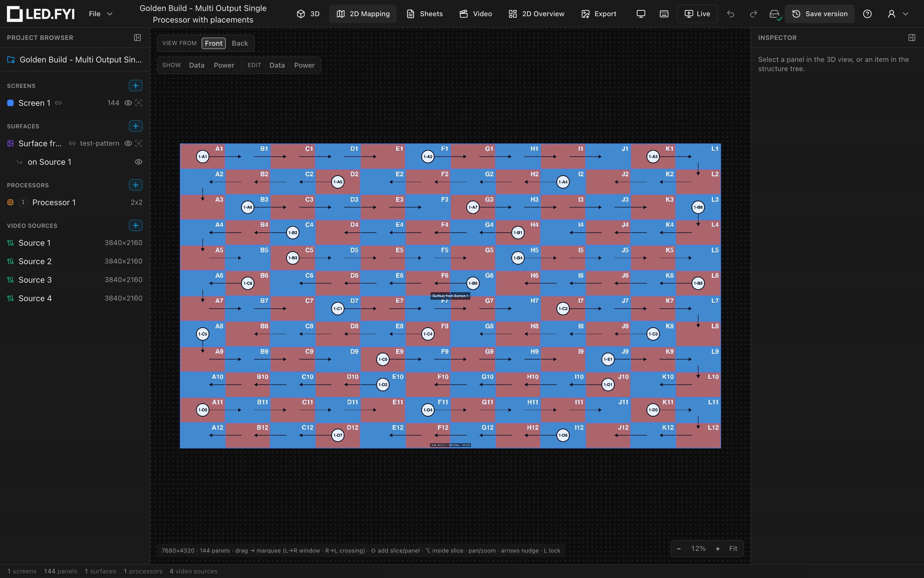Add a new surface with plus icon
Screen dimensions: 924x578
135,126
